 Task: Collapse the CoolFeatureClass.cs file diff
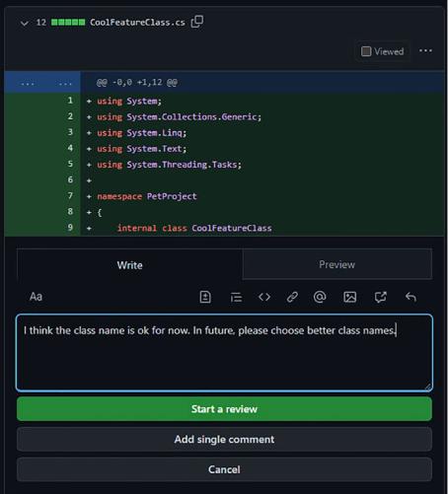click(25, 23)
